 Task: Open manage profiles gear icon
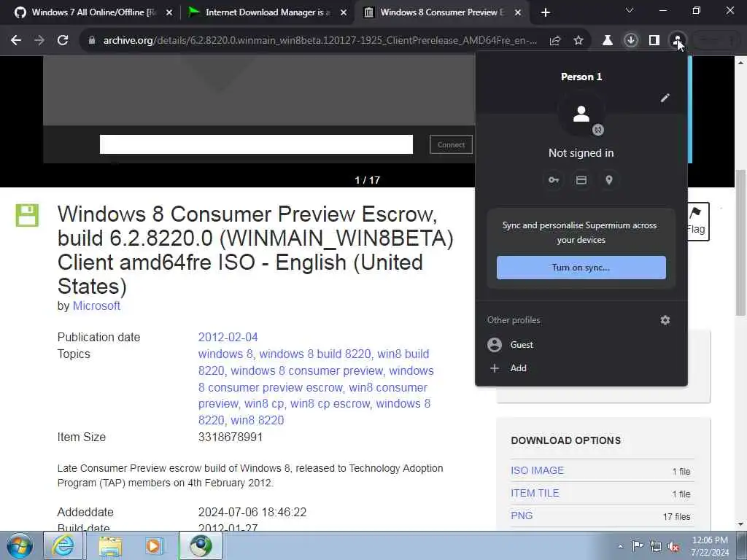665,320
